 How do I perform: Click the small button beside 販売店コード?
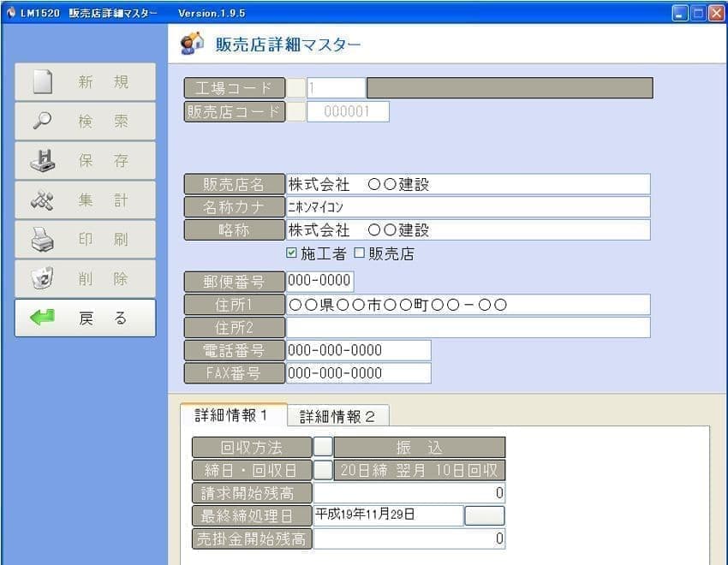295,112
